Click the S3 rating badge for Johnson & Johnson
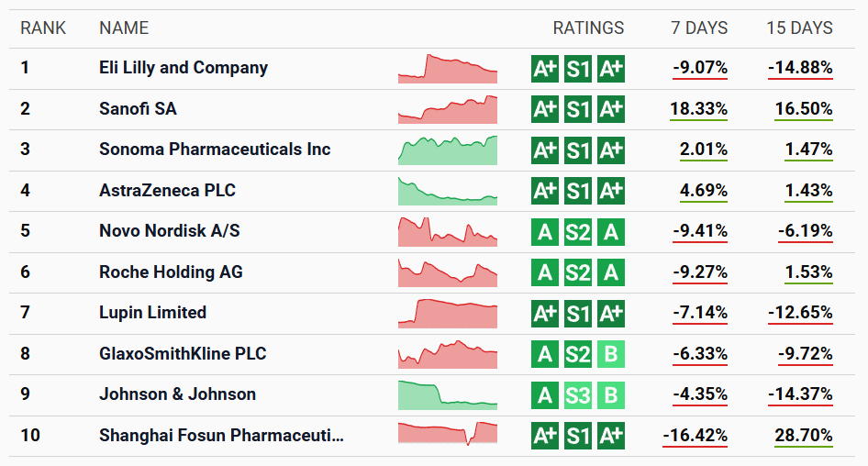868x466 pixels. [x=578, y=394]
